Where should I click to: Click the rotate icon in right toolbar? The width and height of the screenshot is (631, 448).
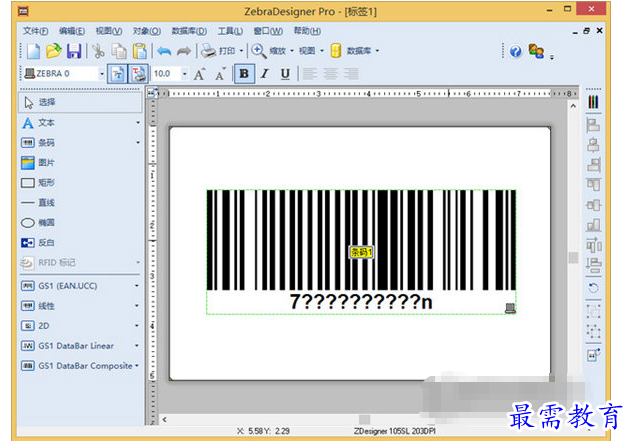(593, 288)
